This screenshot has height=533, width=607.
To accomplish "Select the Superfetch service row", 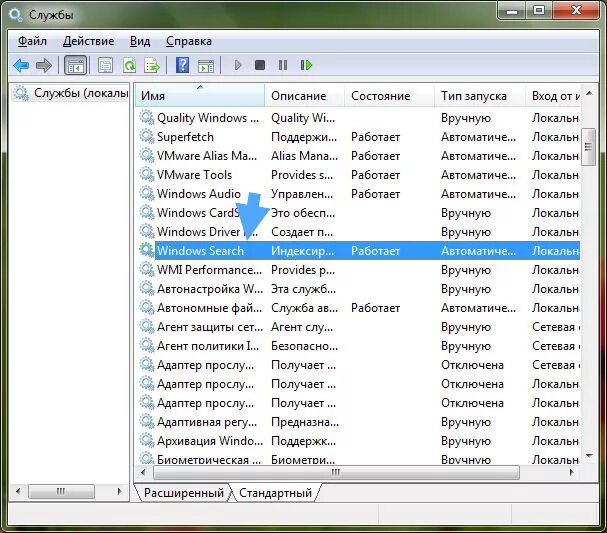I will coord(359,137).
